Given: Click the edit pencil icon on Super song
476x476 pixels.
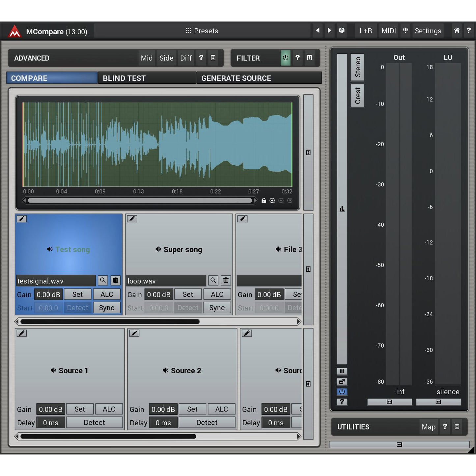Looking at the screenshot, I should 132,218.
